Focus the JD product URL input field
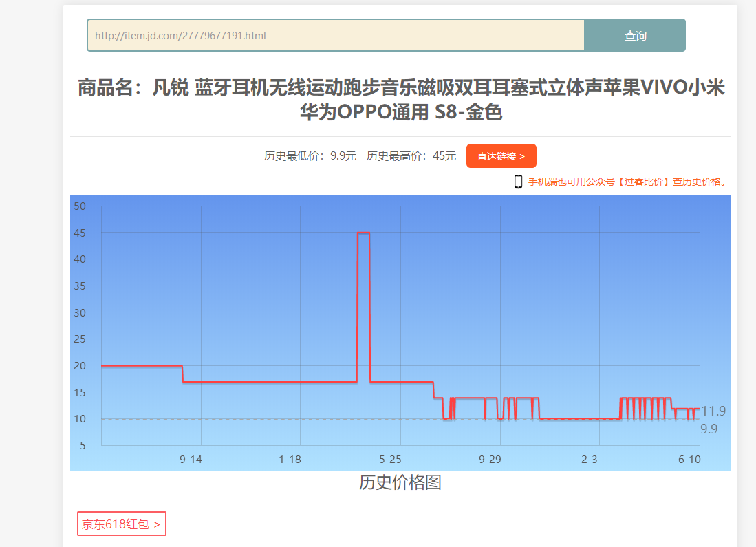The image size is (756, 547). [x=336, y=36]
